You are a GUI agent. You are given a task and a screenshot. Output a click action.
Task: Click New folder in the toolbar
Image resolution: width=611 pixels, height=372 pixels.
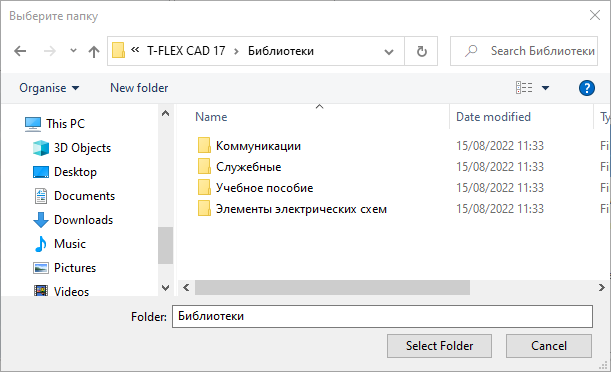pyautogui.click(x=139, y=88)
